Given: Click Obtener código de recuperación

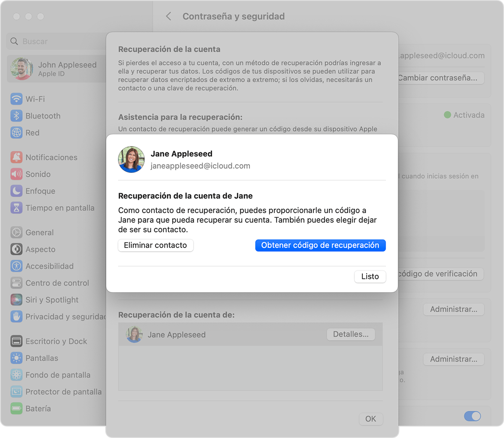Looking at the screenshot, I should (320, 245).
